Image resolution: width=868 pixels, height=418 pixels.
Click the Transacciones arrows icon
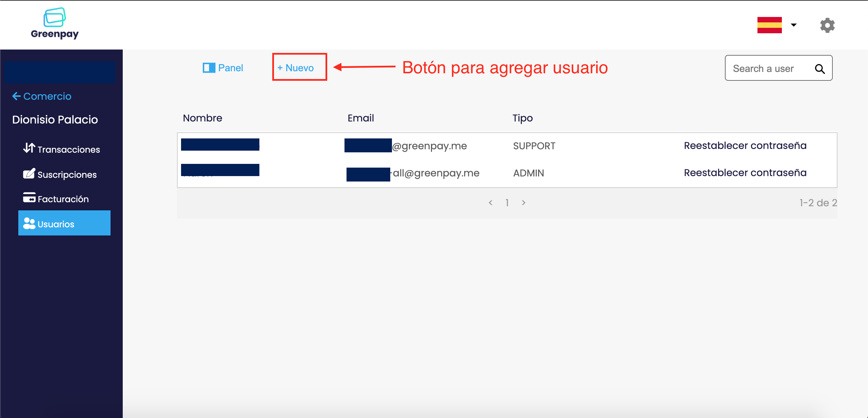click(29, 148)
